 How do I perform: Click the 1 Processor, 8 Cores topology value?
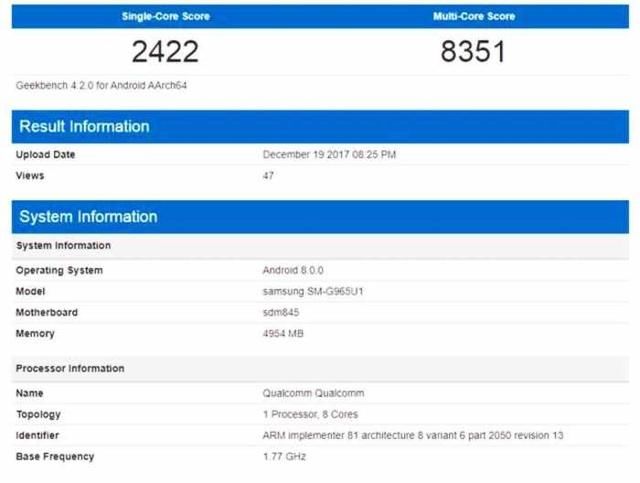click(x=310, y=415)
